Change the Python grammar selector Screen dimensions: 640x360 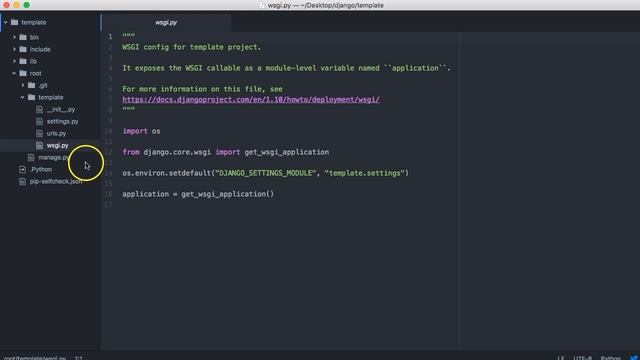[x=611, y=358]
